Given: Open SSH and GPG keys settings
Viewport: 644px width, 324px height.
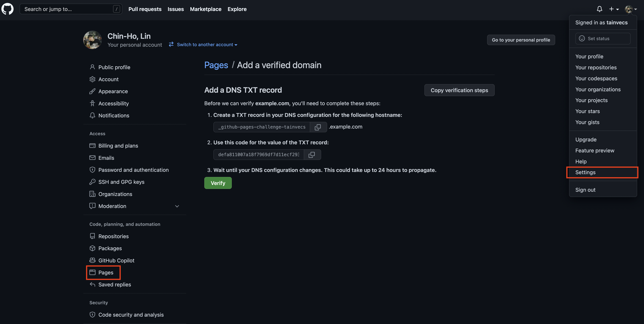Looking at the screenshot, I should [x=121, y=182].
